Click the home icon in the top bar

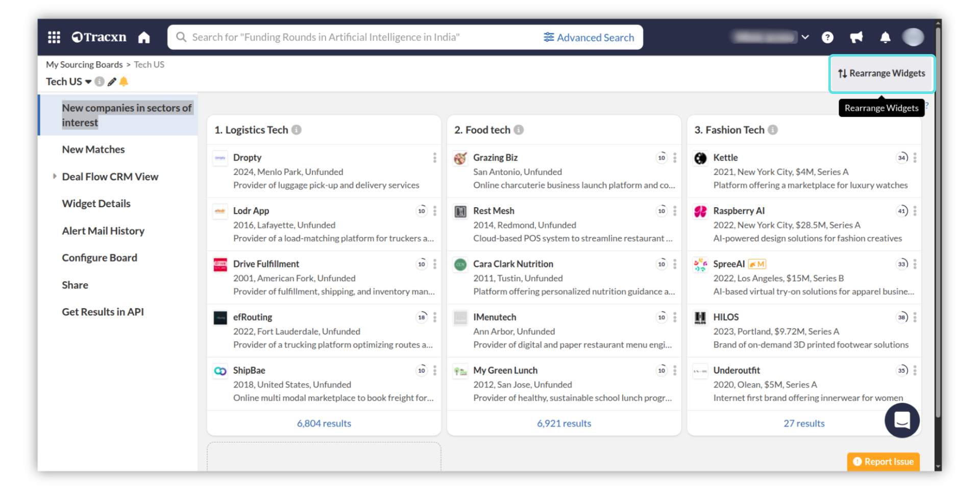point(144,37)
